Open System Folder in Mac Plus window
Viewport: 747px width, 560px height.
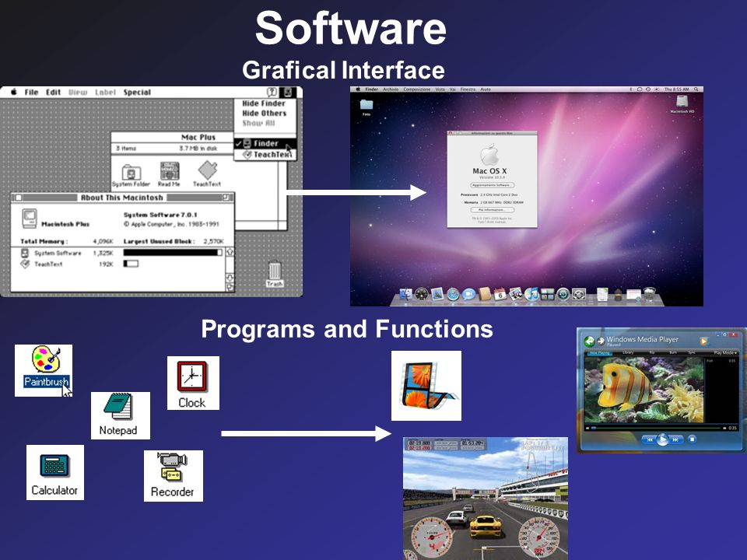(131, 175)
